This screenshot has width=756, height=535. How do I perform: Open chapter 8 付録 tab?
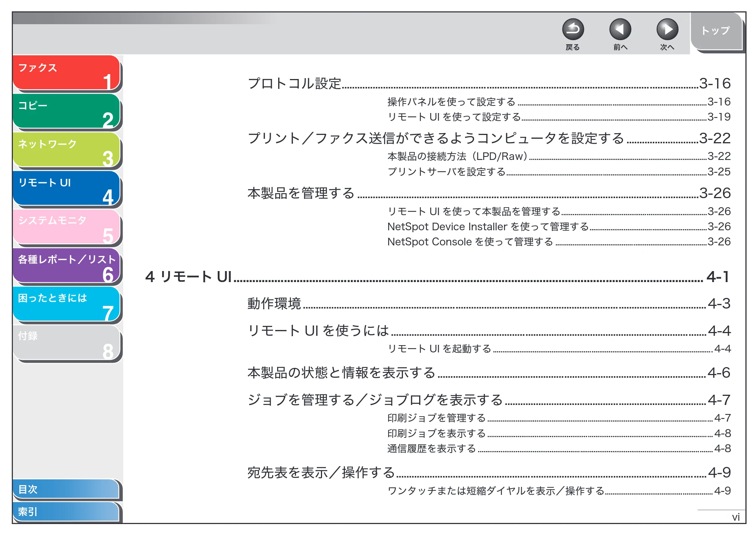(x=67, y=343)
